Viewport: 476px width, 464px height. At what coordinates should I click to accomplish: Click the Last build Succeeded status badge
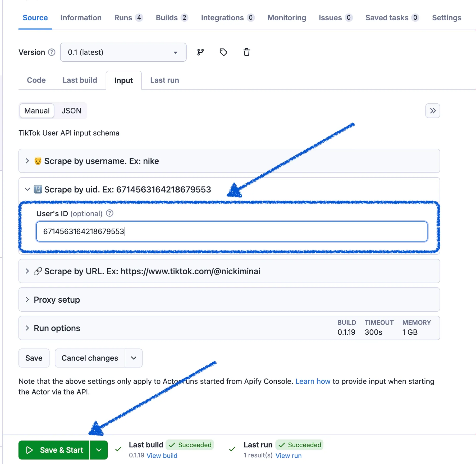(190, 445)
